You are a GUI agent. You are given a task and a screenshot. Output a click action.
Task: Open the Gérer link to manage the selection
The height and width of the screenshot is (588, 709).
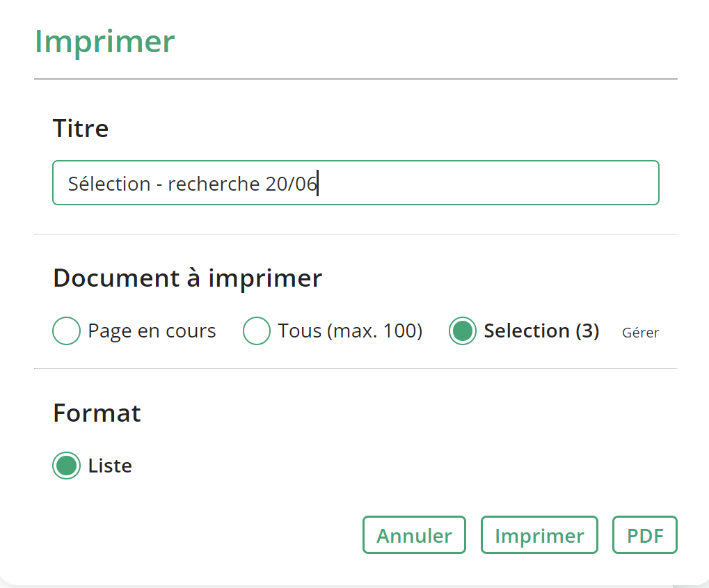tap(640, 333)
